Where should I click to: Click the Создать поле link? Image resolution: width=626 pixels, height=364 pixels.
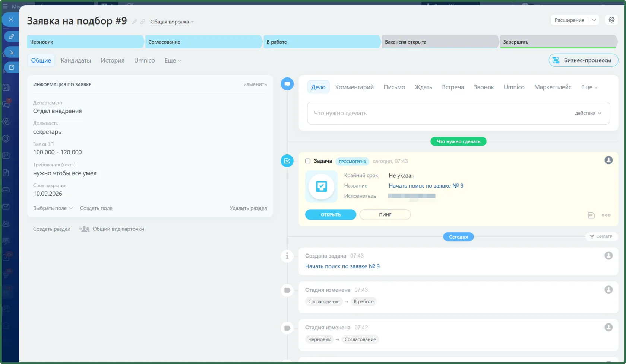point(96,208)
